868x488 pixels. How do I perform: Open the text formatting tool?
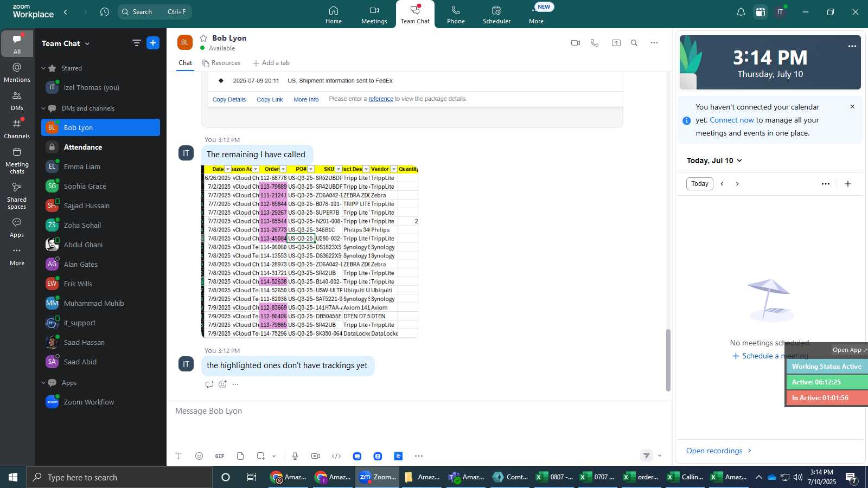coord(178,456)
